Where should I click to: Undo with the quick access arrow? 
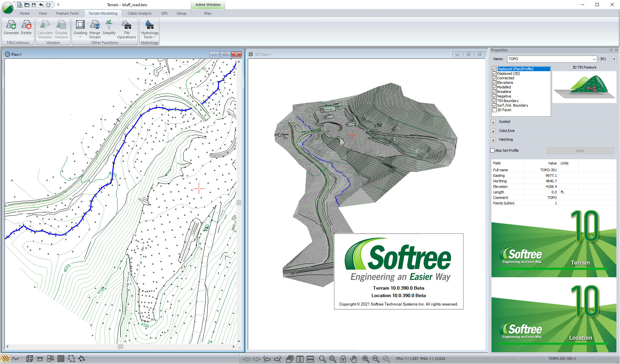[x=41, y=5]
